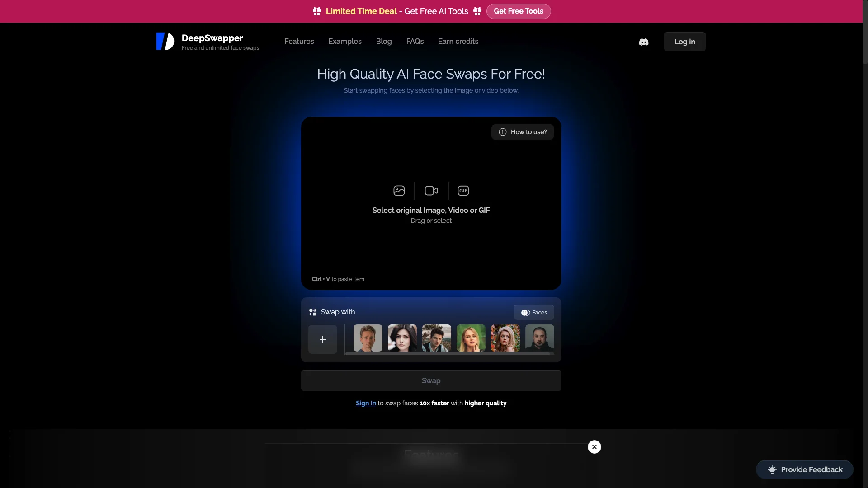Close the bottom popup with X

pos(594,447)
